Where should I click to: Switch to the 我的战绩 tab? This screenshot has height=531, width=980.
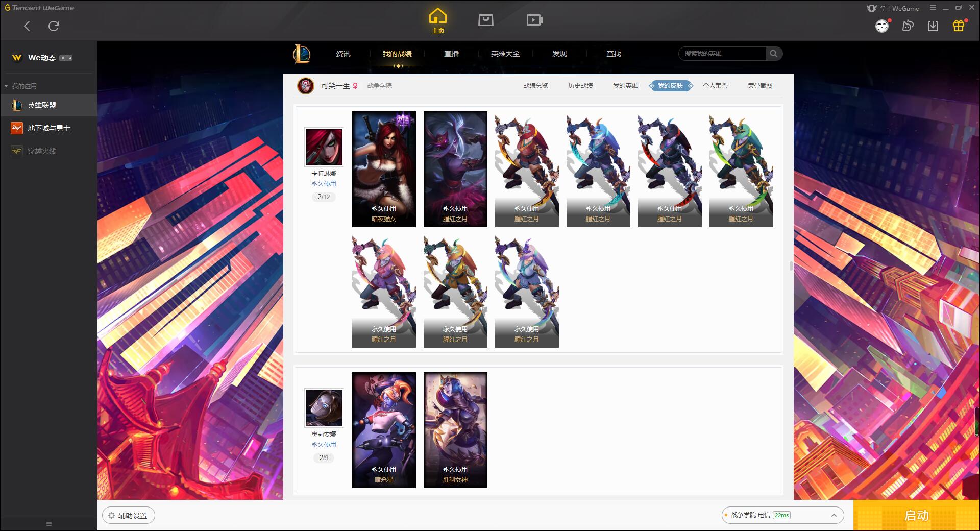tap(397, 54)
